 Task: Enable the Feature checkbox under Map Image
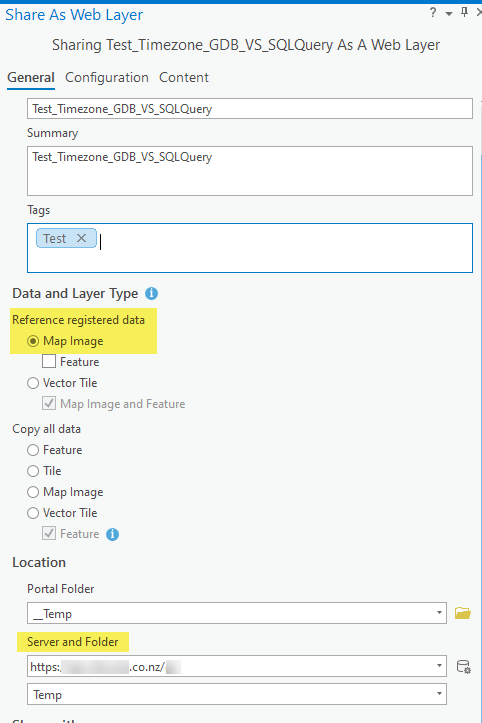[49, 362]
